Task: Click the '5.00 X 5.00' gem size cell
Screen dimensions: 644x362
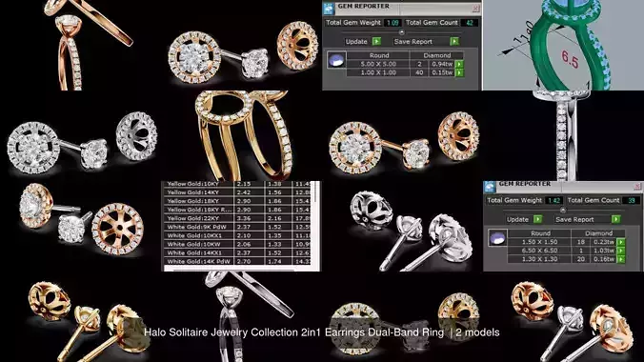Action: click(378, 64)
